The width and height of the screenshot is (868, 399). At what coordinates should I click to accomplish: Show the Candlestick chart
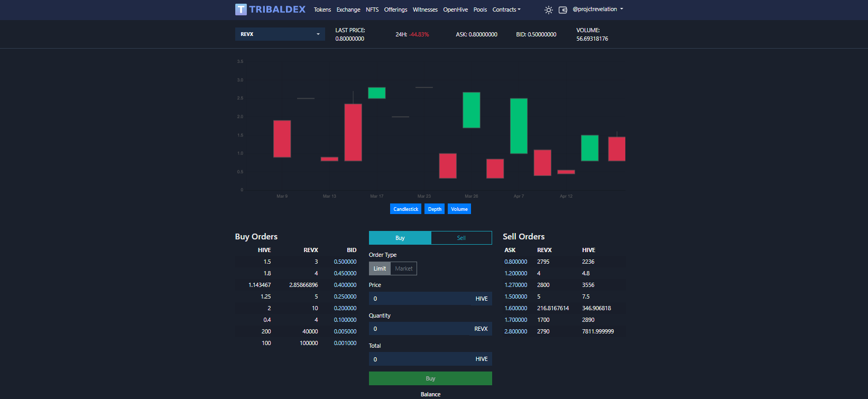[406, 209]
